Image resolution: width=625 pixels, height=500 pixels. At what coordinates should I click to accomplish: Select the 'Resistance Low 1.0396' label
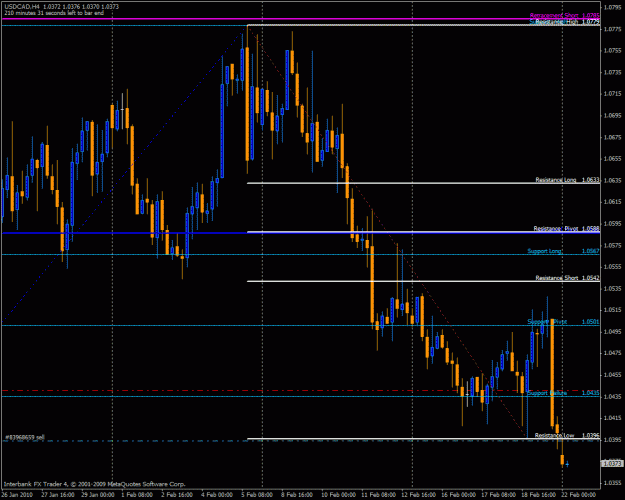[x=567, y=435]
